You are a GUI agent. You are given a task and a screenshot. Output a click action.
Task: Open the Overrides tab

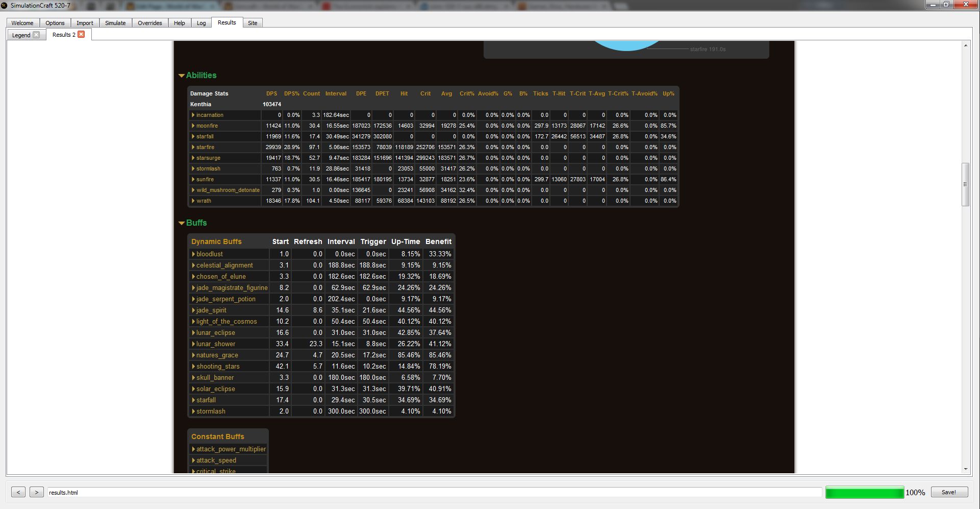click(x=150, y=23)
